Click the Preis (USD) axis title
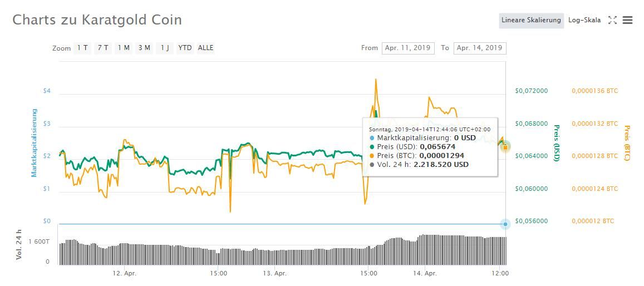Screen dimensions: 644x286 coord(557,143)
